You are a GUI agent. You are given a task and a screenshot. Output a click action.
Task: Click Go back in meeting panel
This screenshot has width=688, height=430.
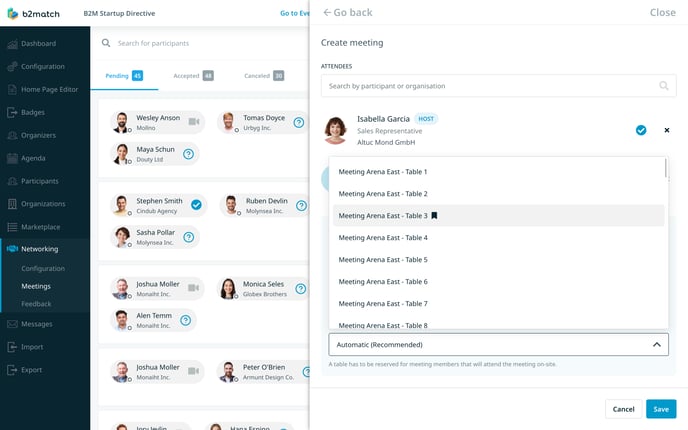click(x=348, y=12)
